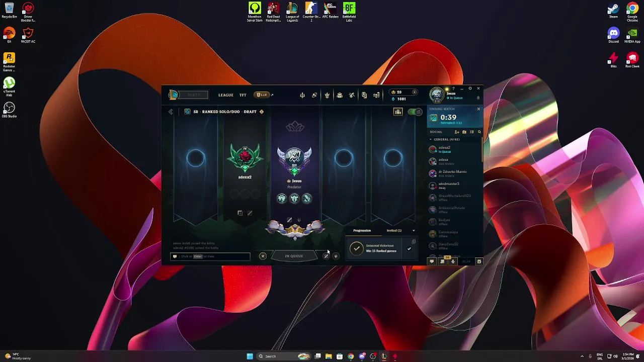Select friend DanyDany22
The height and width of the screenshot is (362, 644).
pyautogui.click(x=454, y=246)
